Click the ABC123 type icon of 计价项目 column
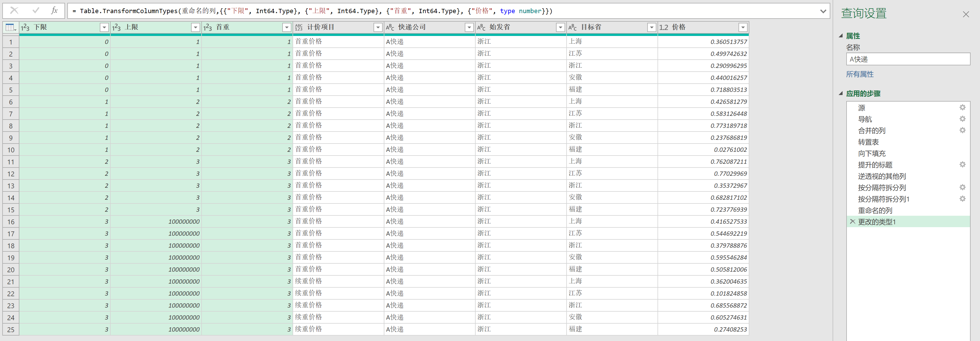The image size is (980, 341). (x=299, y=27)
